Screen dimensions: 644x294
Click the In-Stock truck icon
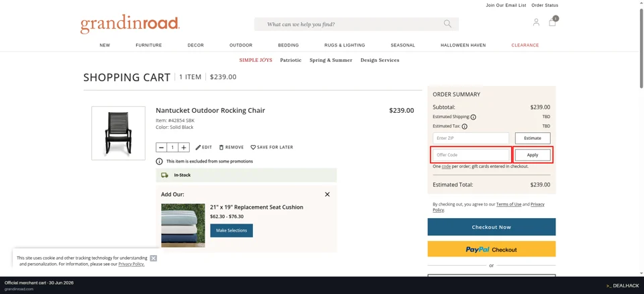point(165,175)
